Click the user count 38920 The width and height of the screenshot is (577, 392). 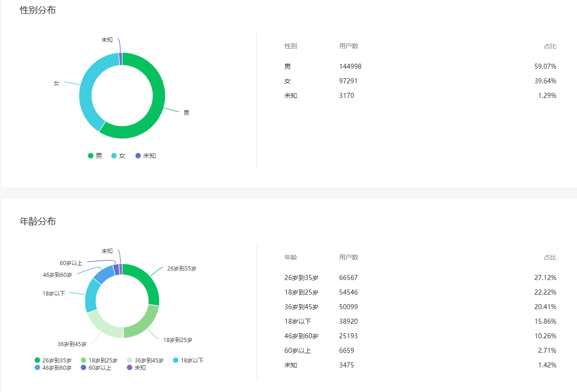348,321
